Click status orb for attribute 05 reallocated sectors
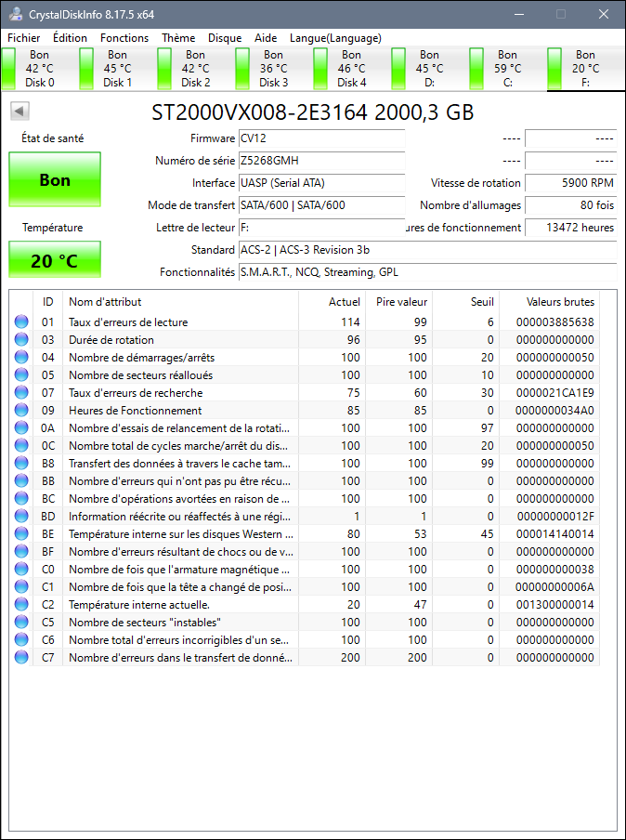626x840 pixels. (x=21, y=375)
